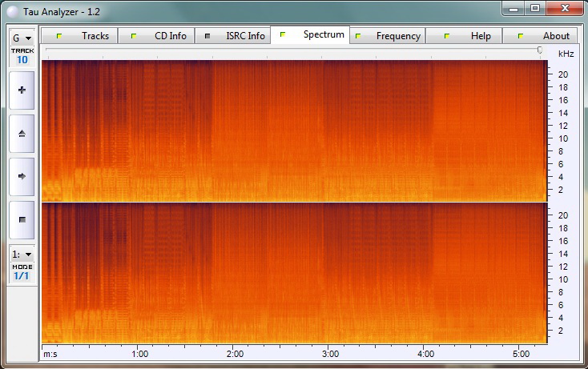
Task: Open the G drive selector dropdown
Action: tap(22, 38)
